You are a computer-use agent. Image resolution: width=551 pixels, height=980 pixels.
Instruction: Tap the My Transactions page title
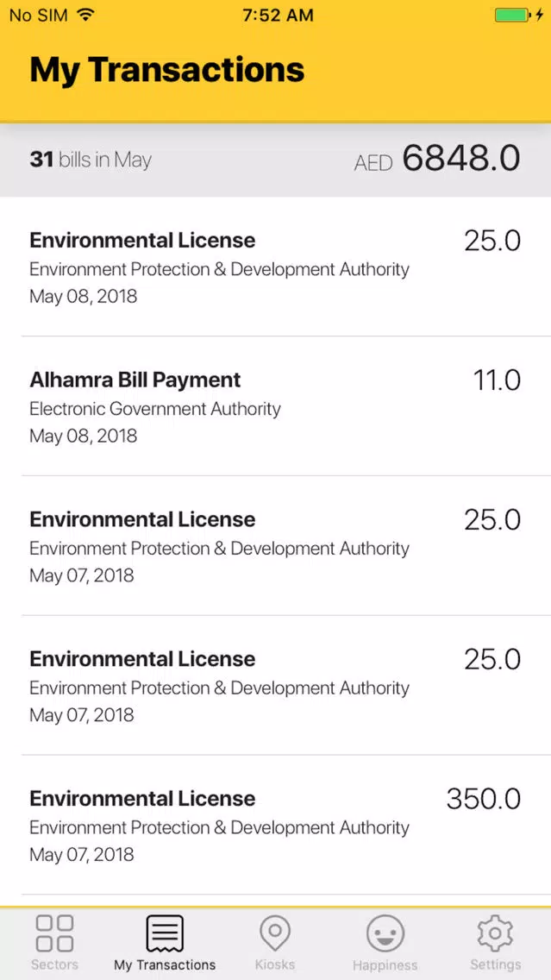coord(166,69)
